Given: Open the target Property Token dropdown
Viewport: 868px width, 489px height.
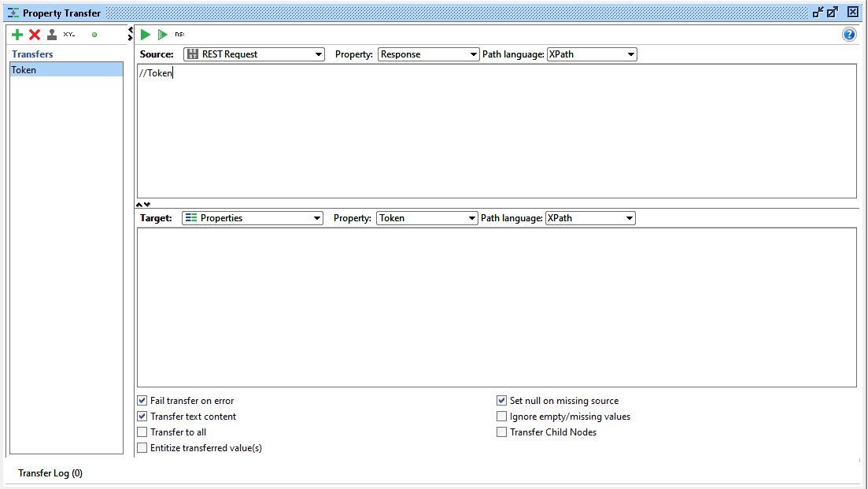Looking at the screenshot, I should tap(427, 218).
